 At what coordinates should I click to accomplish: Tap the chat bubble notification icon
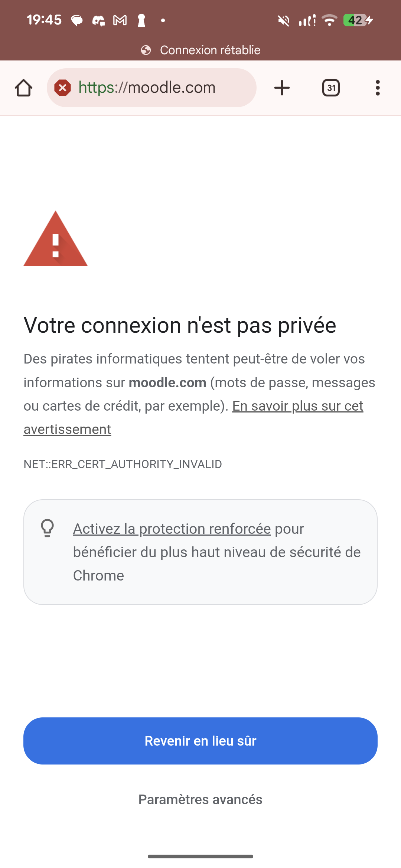tap(77, 20)
